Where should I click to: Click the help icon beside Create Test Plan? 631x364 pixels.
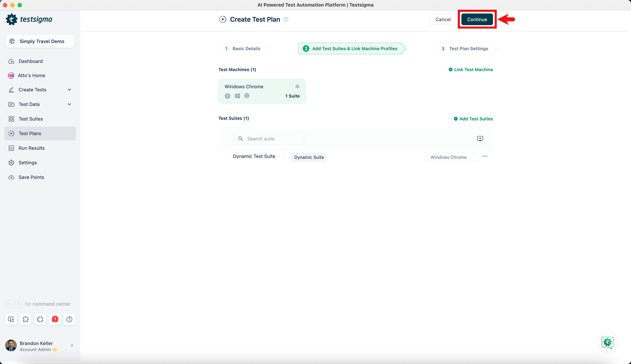286,20
